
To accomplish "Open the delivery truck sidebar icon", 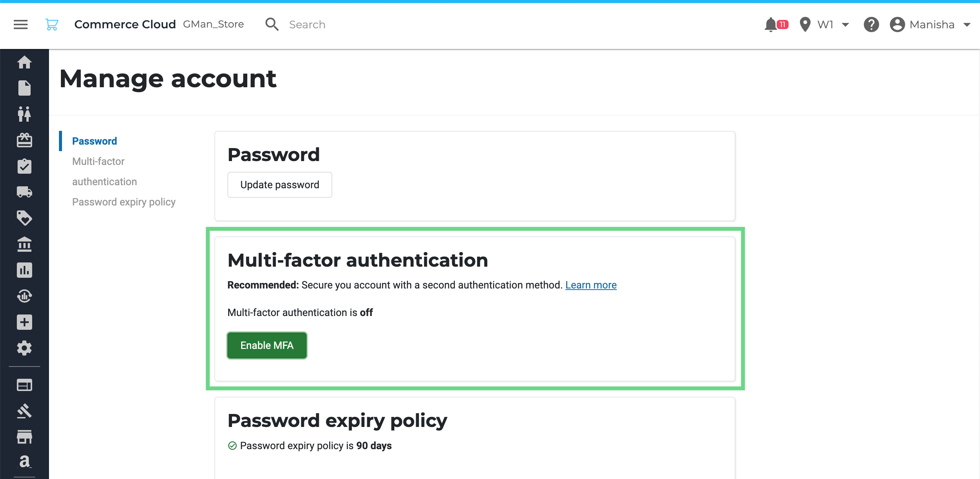I will pos(24,192).
